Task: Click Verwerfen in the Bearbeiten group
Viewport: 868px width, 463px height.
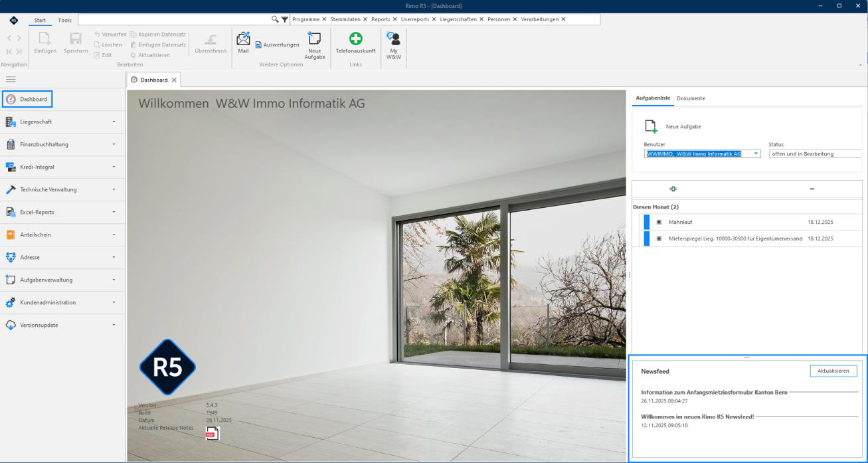Action: pyautogui.click(x=110, y=34)
